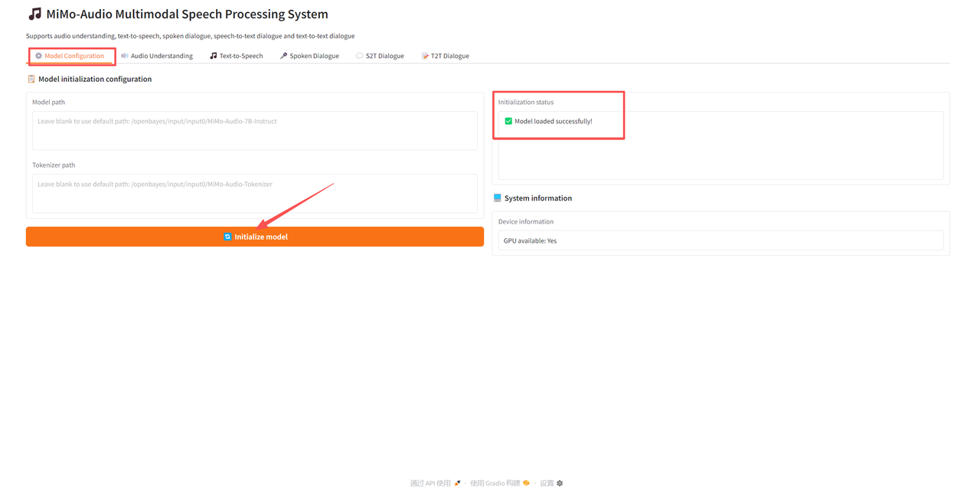Click the Model path input field

click(255, 130)
